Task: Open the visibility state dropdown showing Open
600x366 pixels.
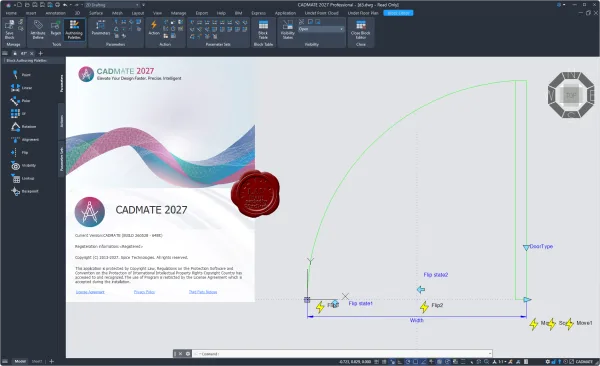Action: [321, 29]
